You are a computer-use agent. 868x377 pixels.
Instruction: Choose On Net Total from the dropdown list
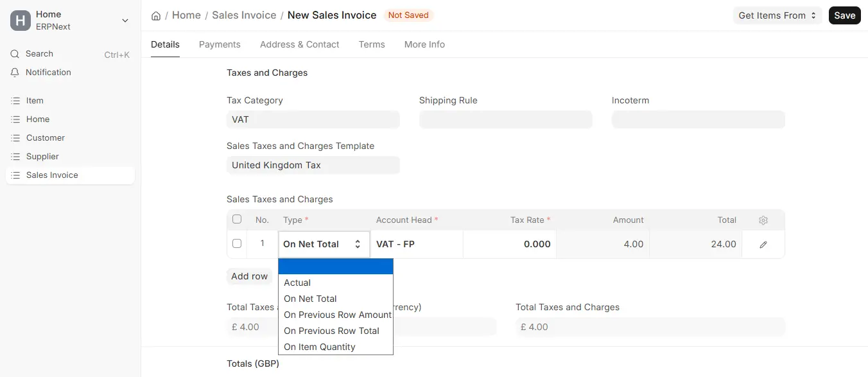[336, 299]
